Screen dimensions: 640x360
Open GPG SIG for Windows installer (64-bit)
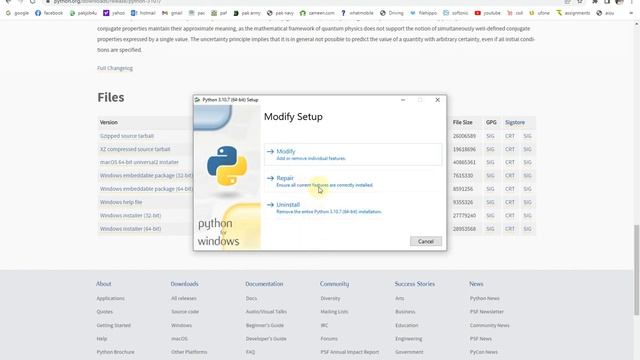[490, 229]
